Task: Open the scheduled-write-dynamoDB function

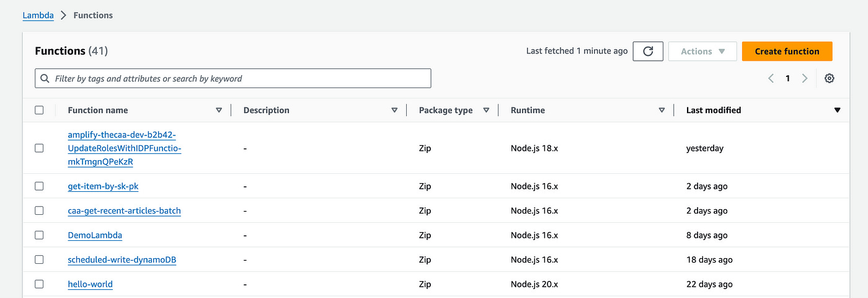Action: [x=122, y=260]
